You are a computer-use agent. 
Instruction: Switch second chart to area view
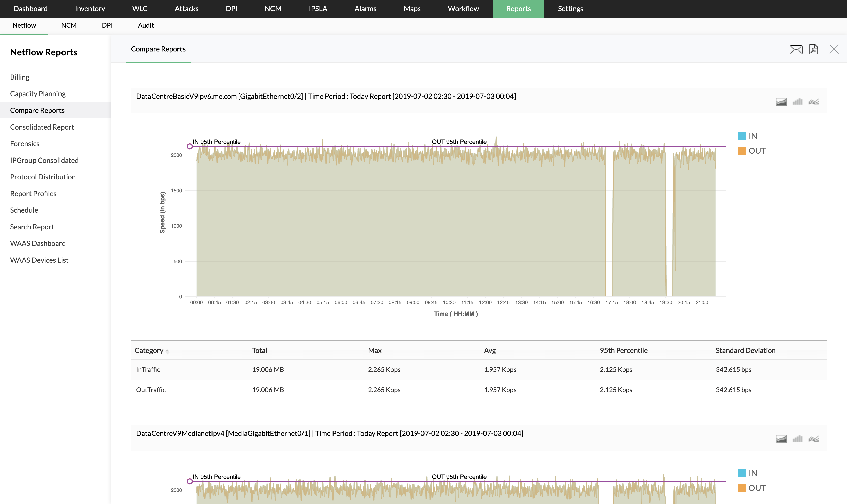781,439
